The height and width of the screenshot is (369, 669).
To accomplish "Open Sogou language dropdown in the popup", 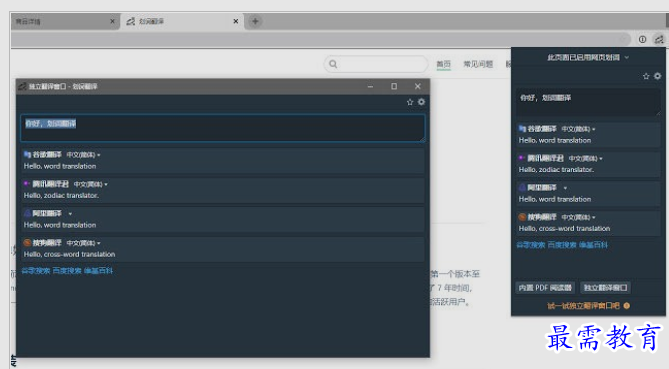I will click(x=578, y=217).
